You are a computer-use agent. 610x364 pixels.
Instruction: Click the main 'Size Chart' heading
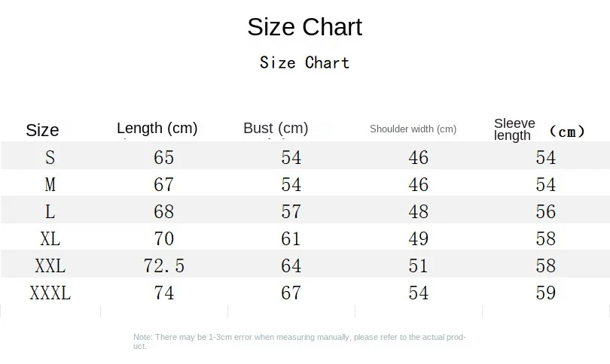pos(304,27)
